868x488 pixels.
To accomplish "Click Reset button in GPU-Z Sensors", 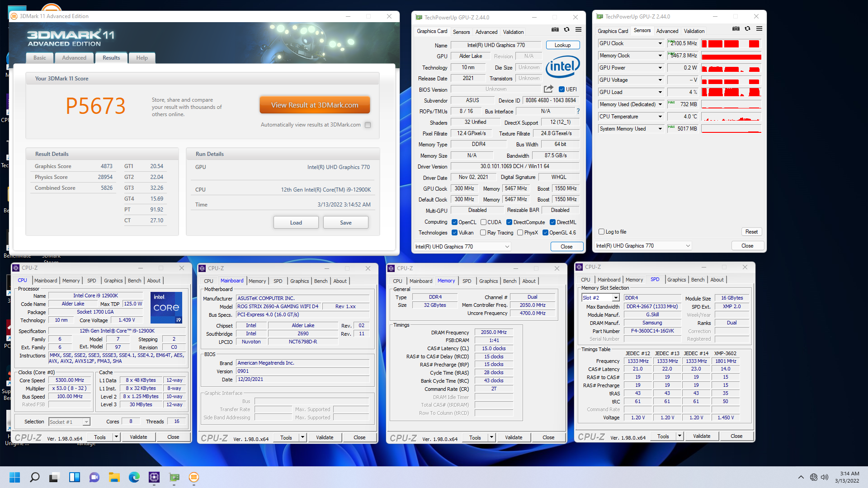I will (x=752, y=232).
